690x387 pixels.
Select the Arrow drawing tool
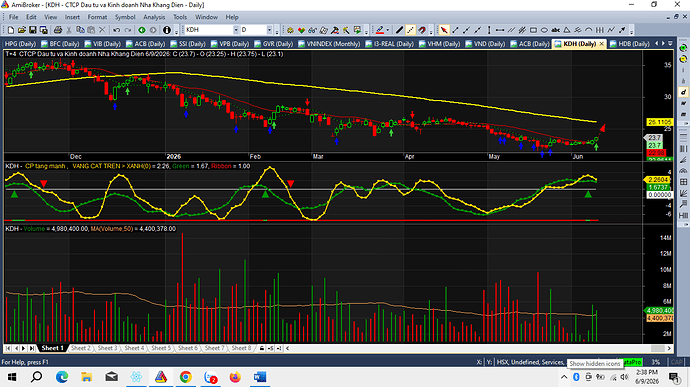(622, 30)
